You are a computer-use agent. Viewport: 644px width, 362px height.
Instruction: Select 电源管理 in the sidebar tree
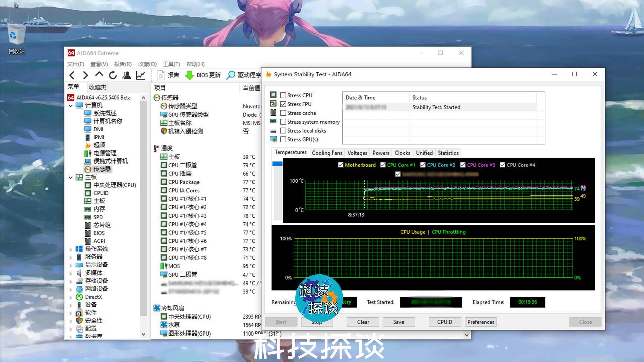[105, 153]
